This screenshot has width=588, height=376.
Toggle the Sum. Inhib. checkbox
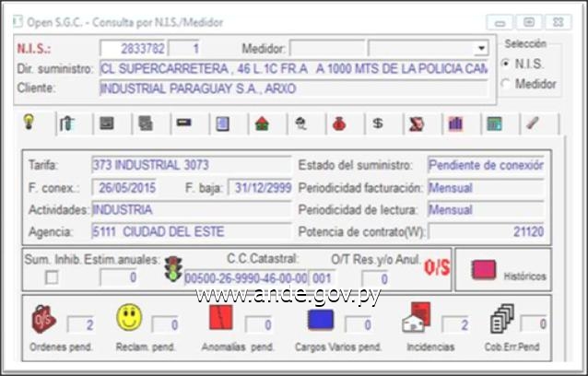pyautogui.click(x=52, y=277)
